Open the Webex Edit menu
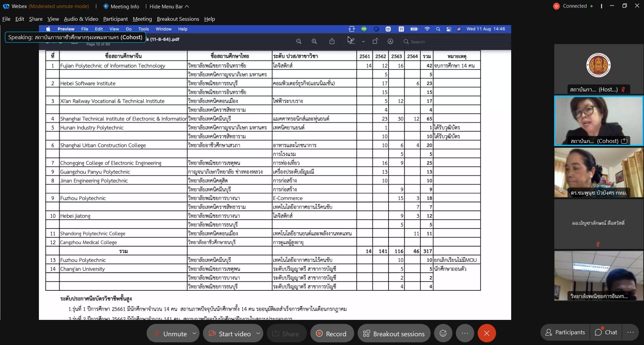The width and height of the screenshot is (644, 345). coord(20,19)
